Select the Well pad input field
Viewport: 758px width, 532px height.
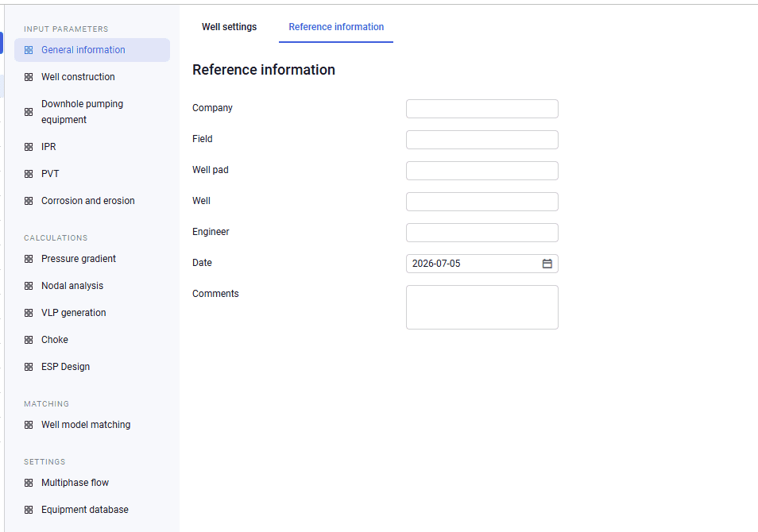(x=482, y=171)
